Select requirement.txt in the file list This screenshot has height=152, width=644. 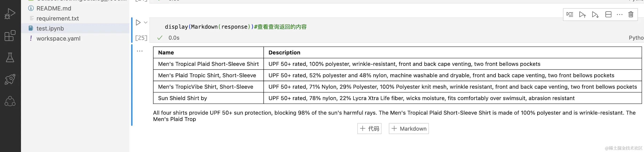click(x=57, y=18)
